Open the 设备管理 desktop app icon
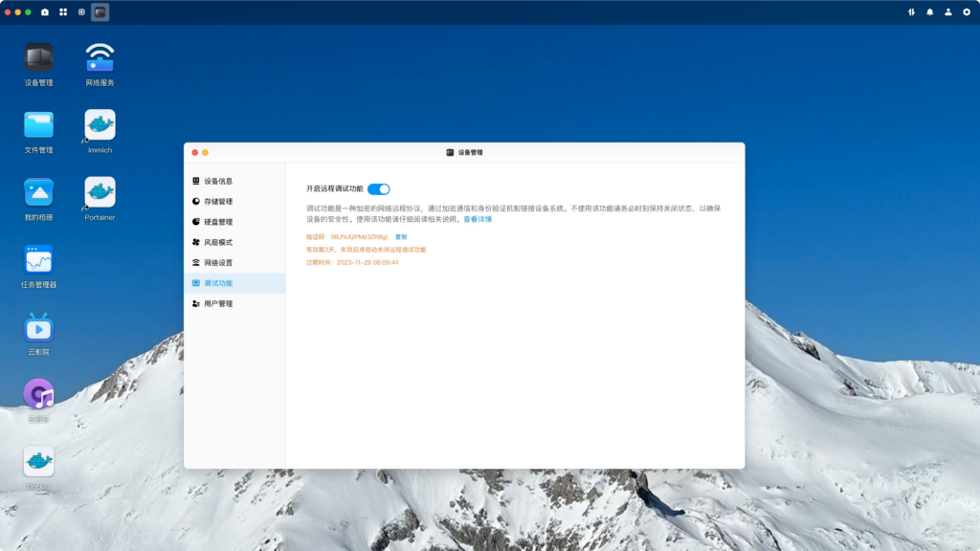Viewport: 980px width, 551px height. [x=38, y=58]
